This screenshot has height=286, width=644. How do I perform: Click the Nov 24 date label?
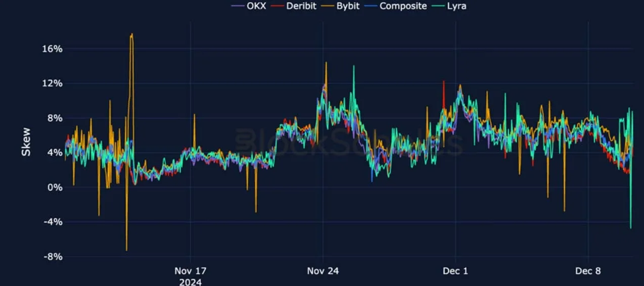click(323, 271)
